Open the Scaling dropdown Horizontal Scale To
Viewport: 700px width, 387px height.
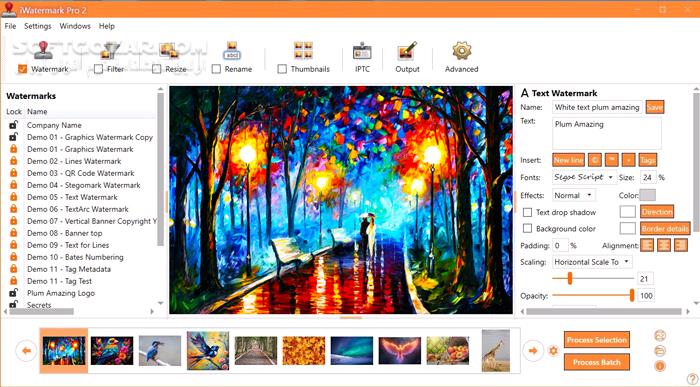(592, 262)
